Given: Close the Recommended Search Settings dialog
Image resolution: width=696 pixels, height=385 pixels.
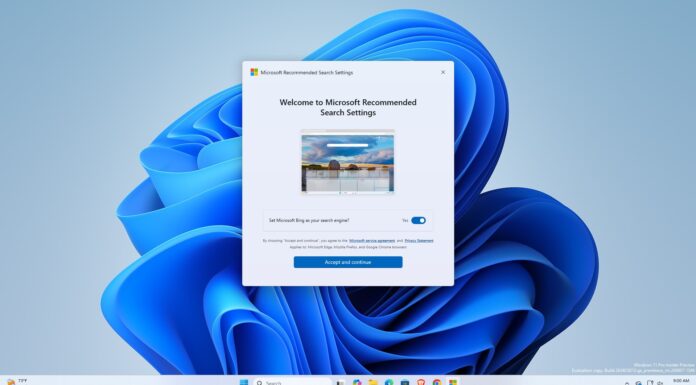Looking at the screenshot, I should tap(443, 72).
